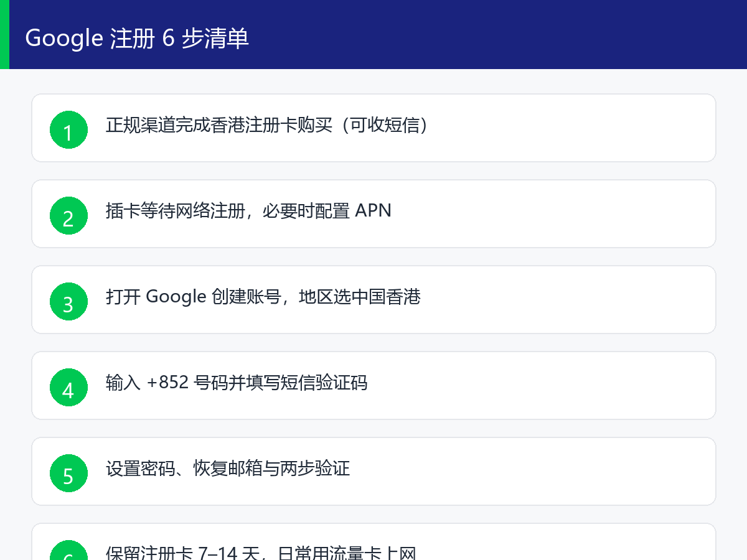This screenshot has width=747, height=560.
Task: Select the text 输入 +852 号码并填写短信验证码
Action: pyautogui.click(x=237, y=383)
